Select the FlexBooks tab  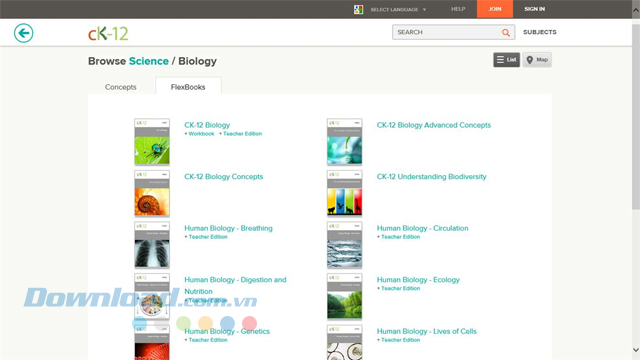coord(188,86)
